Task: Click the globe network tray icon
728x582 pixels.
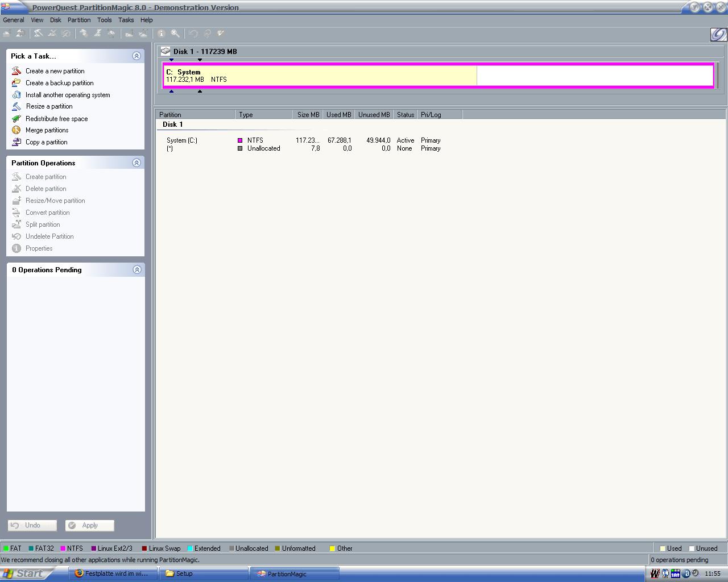Action: (x=665, y=573)
